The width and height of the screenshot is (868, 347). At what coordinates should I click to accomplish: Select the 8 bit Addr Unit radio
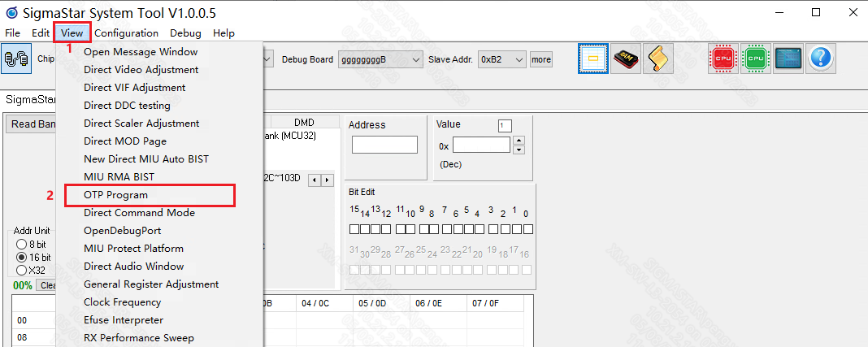coord(21,244)
